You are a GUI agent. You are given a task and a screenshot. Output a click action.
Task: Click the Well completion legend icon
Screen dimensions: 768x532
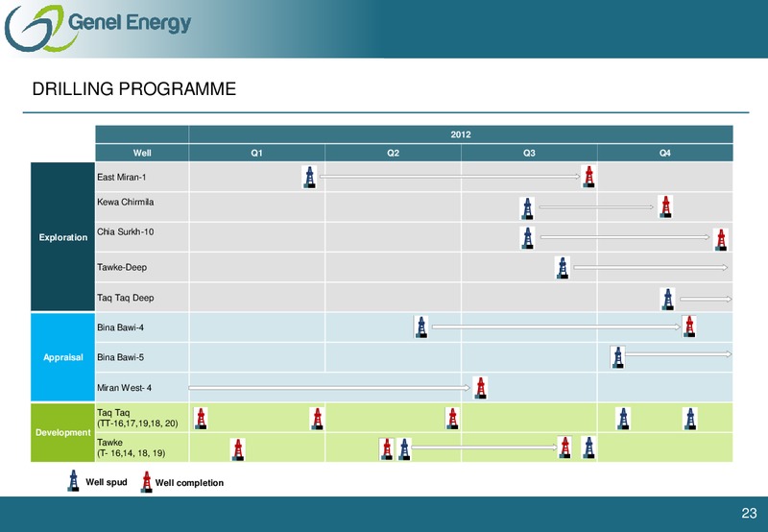pos(146,482)
